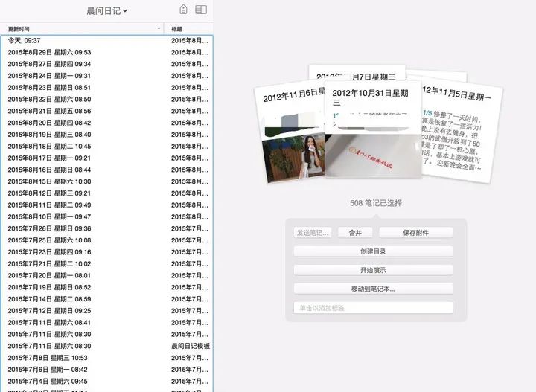
Task: Select the note row 今天, 09:37
Action: 107,41
